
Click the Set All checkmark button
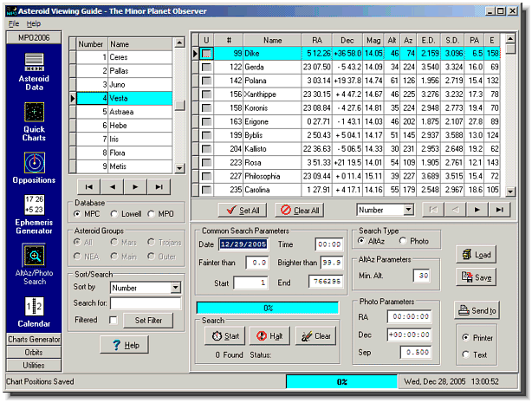click(243, 211)
